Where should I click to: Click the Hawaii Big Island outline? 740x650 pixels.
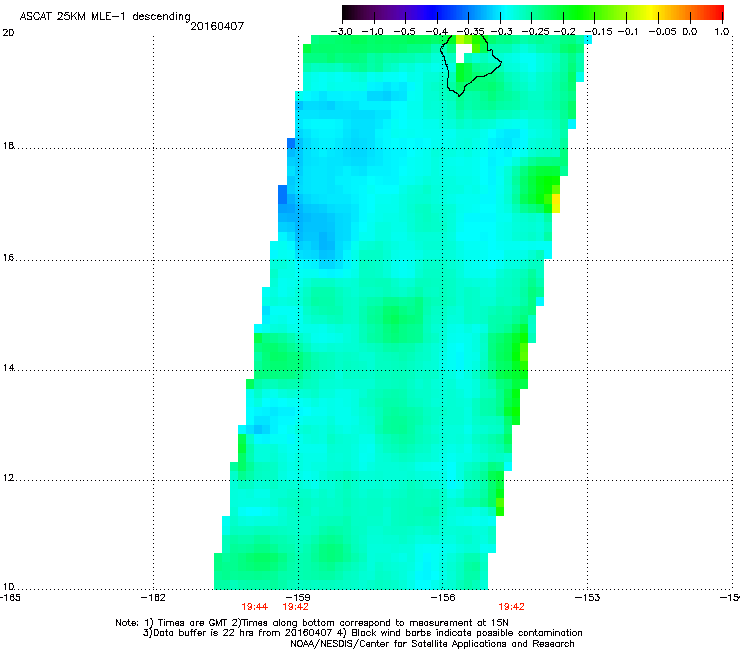point(471,65)
